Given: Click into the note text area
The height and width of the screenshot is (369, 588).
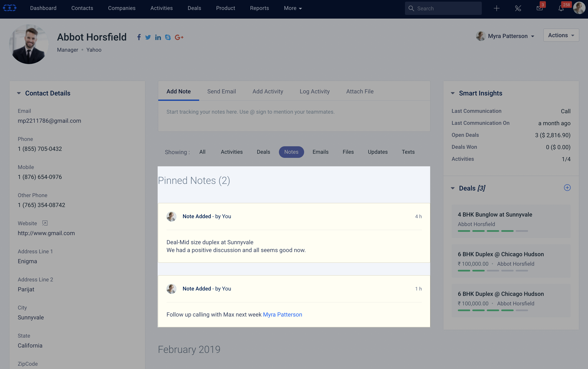Looking at the screenshot, I should pos(294,116).
